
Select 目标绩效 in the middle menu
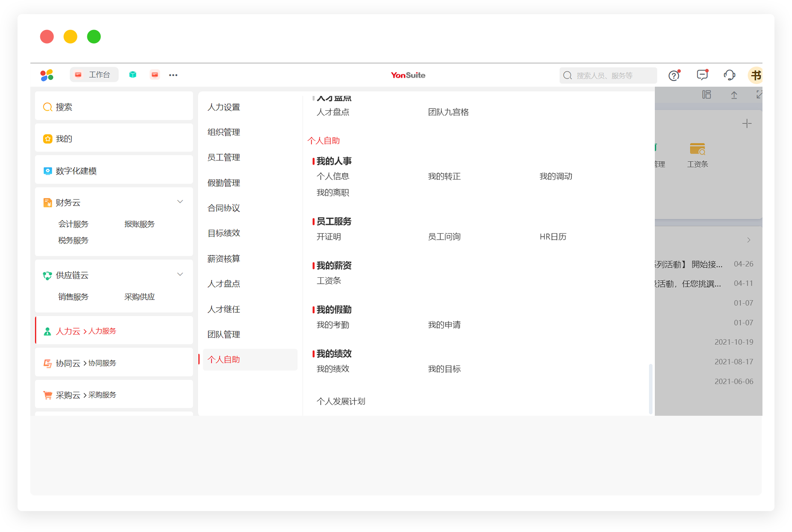tap(224, 233)
